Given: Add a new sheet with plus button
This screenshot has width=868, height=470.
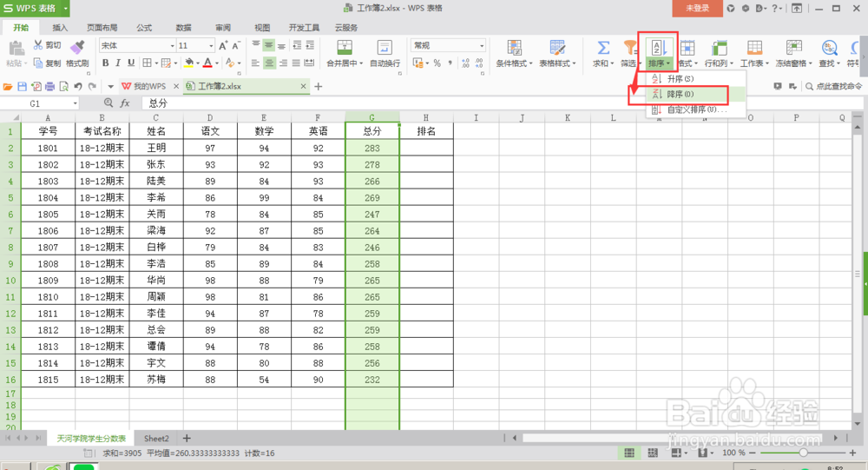Looking at the screenshot, I should pyautogui.click(x=187, y=439).
